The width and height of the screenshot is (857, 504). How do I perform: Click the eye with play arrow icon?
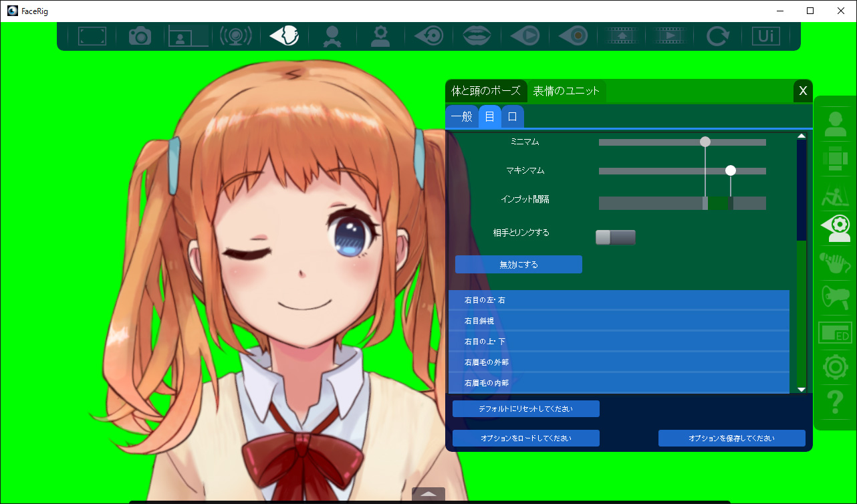(x=525, y=35)
